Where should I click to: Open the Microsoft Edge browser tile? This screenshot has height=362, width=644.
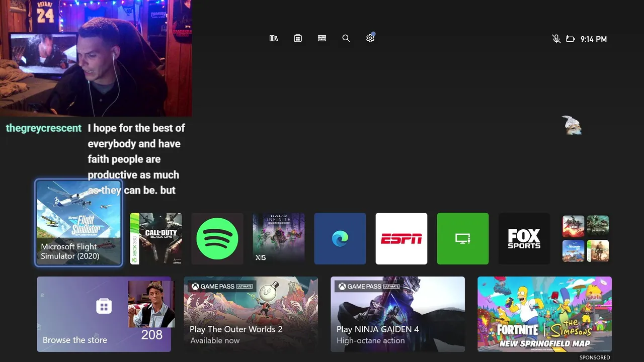point(340,238)
